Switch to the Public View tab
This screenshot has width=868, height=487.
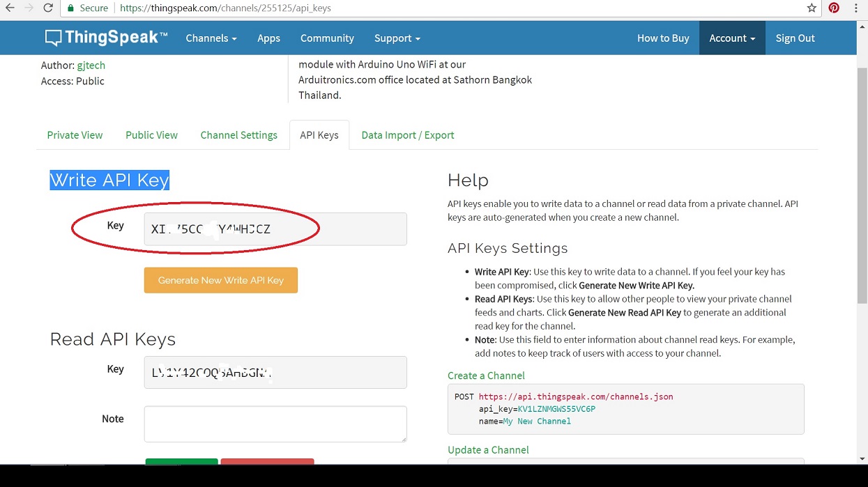tap(151, 135)
